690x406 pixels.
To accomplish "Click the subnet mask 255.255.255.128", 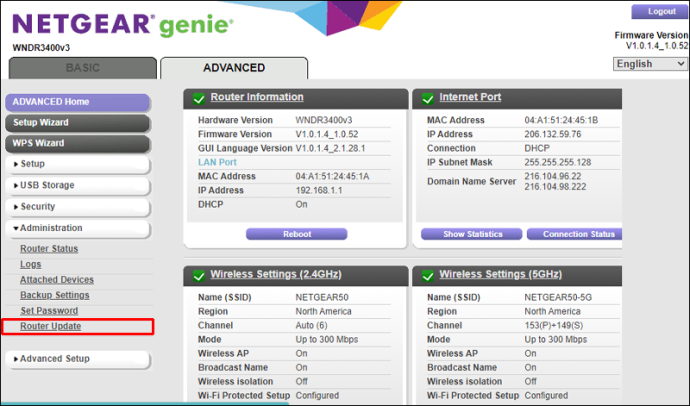I will coord(558,162).
